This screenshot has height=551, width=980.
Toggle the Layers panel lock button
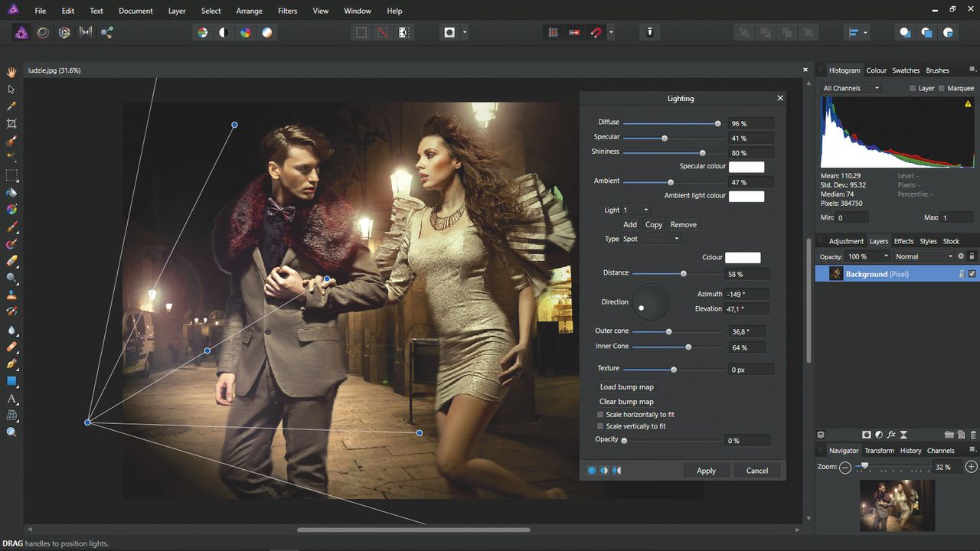tap(972, 256)
